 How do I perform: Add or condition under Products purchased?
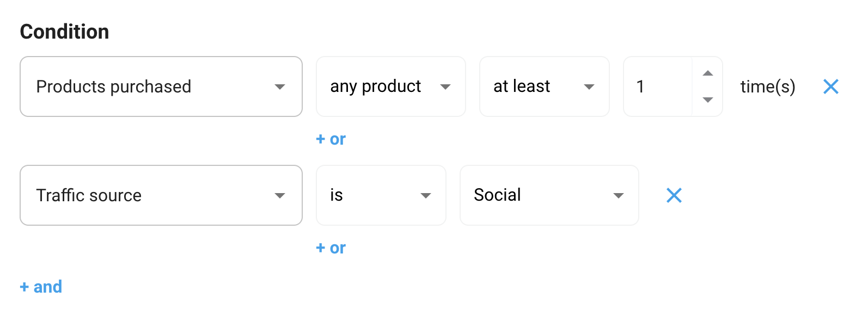(331, 139)
